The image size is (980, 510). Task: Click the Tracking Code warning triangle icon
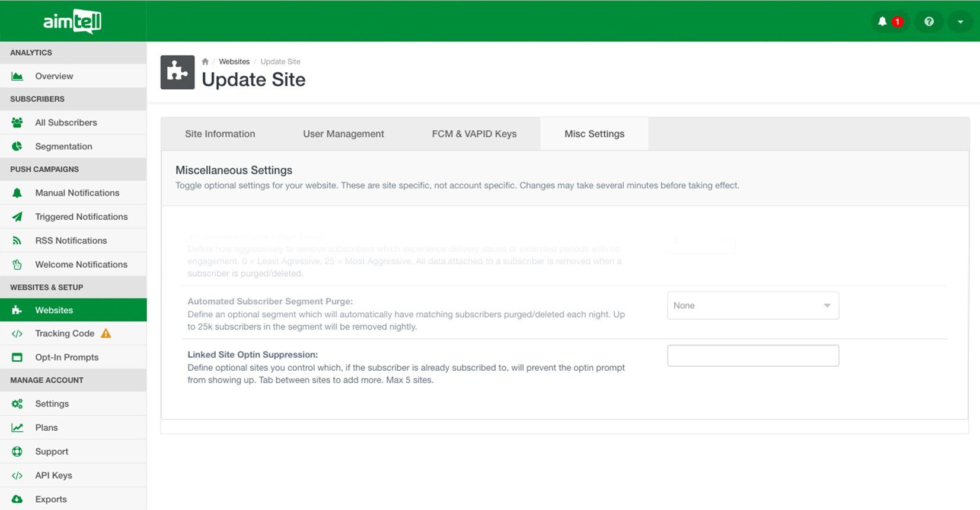point(106,333)
